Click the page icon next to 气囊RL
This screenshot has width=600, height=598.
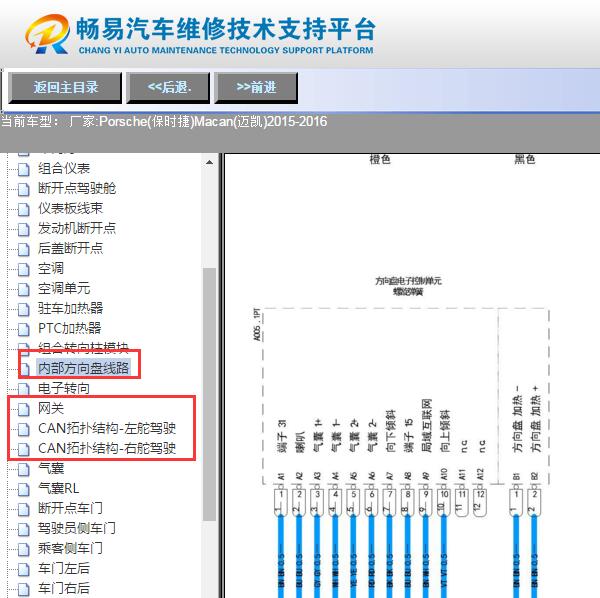pyautogui.click(x=24, y=489)
